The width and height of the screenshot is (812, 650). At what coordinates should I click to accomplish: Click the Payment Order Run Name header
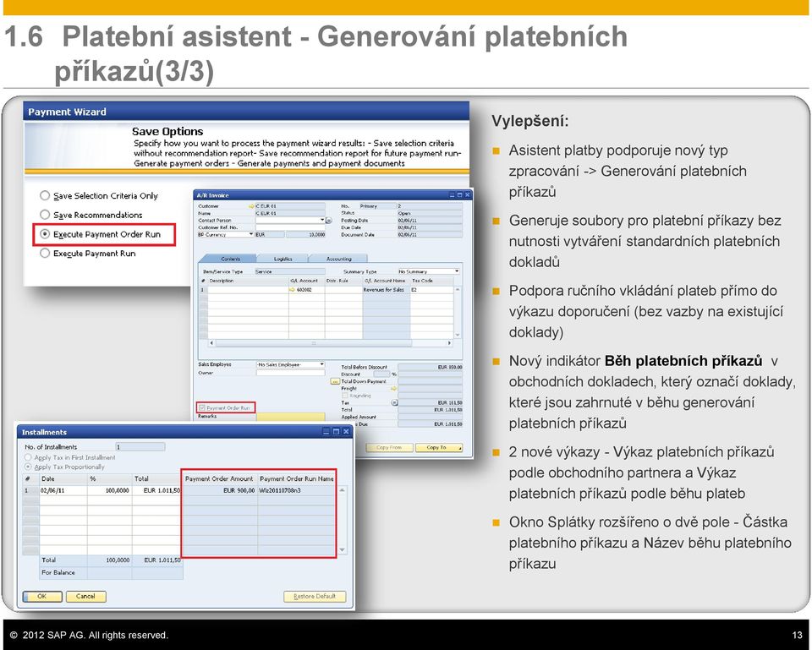[x=296, y=478]
